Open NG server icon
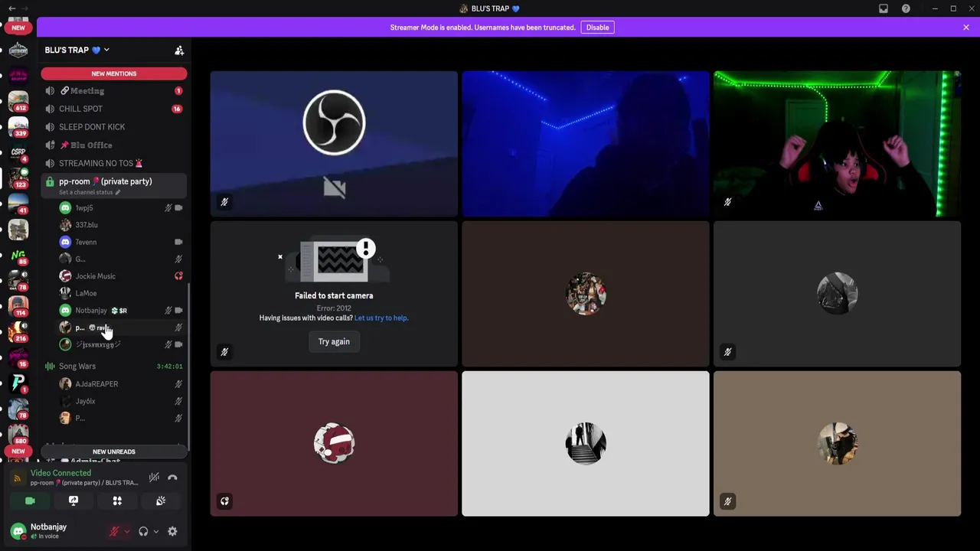The image size is (980, 551). [18, 256]
